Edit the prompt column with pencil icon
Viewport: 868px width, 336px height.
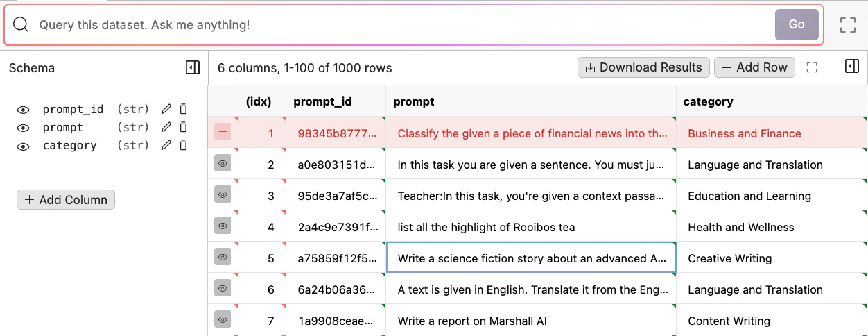tap(166, 127)
